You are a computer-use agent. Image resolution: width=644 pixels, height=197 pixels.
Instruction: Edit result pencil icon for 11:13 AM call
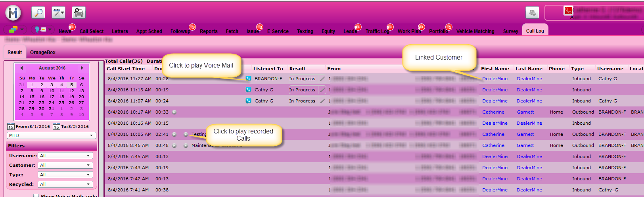coord(322,90)
